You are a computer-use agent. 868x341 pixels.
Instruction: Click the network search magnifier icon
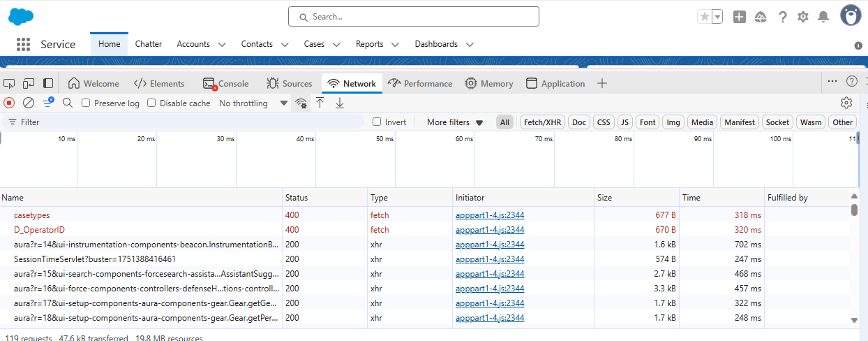click(68, 103)
